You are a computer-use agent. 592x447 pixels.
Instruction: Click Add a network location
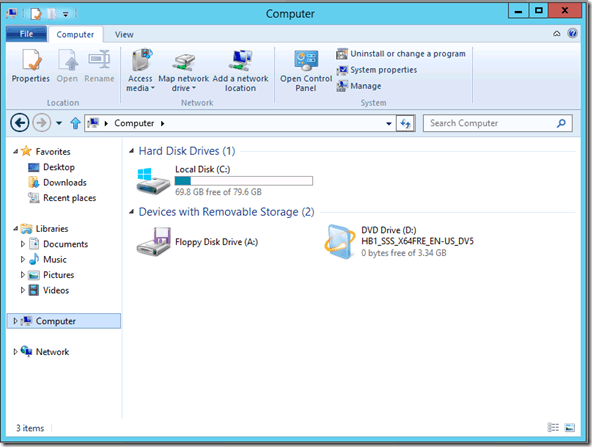point(240,70)
